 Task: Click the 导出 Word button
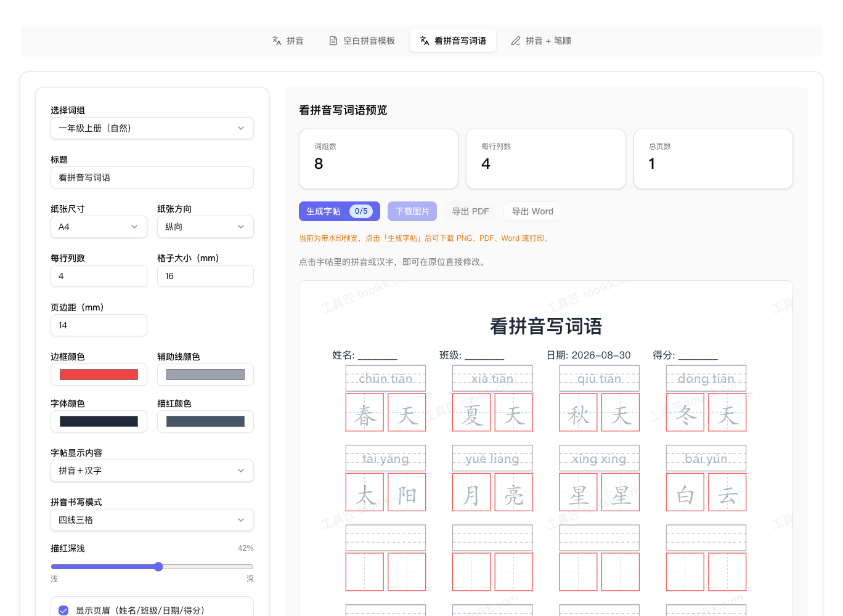(532, 211)
